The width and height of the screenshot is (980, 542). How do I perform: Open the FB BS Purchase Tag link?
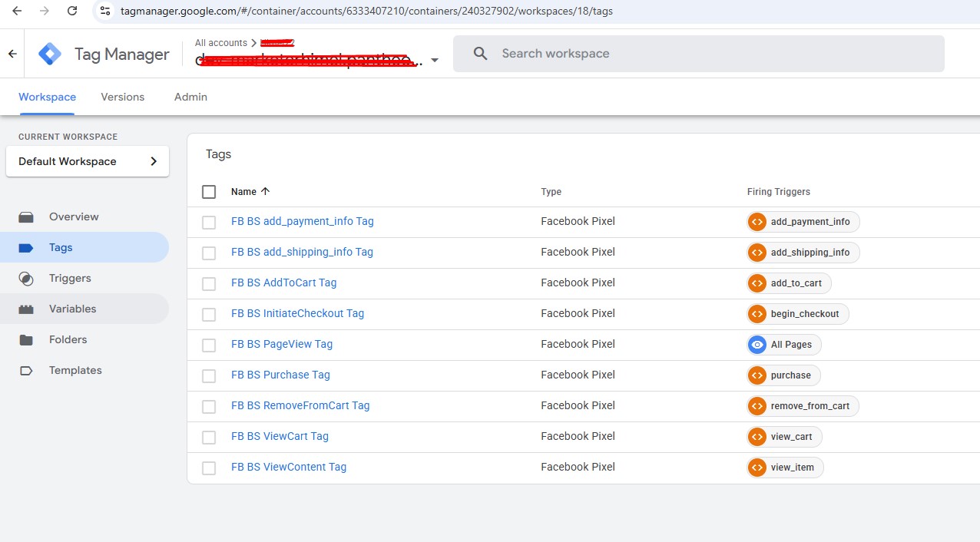[280, 375]
